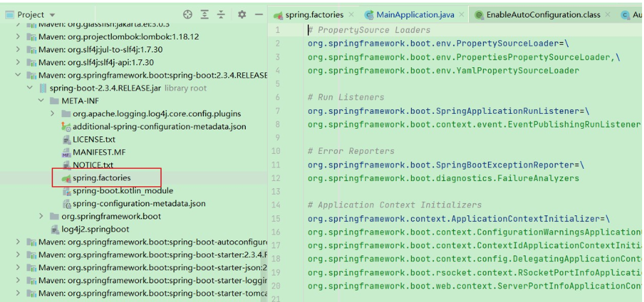Screen dimensions: 644x302
Task: Click the class icon on MainApplication.java tab
Action: tap(370, 16)
